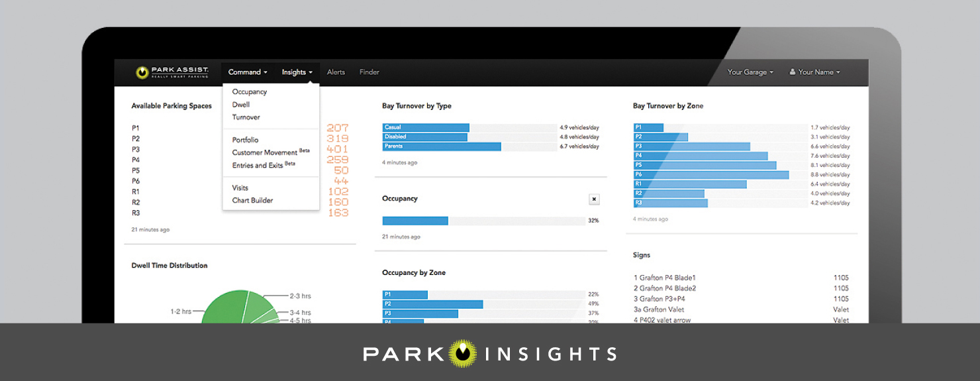This screenshot has width=980, height=381.
Task: Click the user icon beside Your Name
Action: (792, 72)
